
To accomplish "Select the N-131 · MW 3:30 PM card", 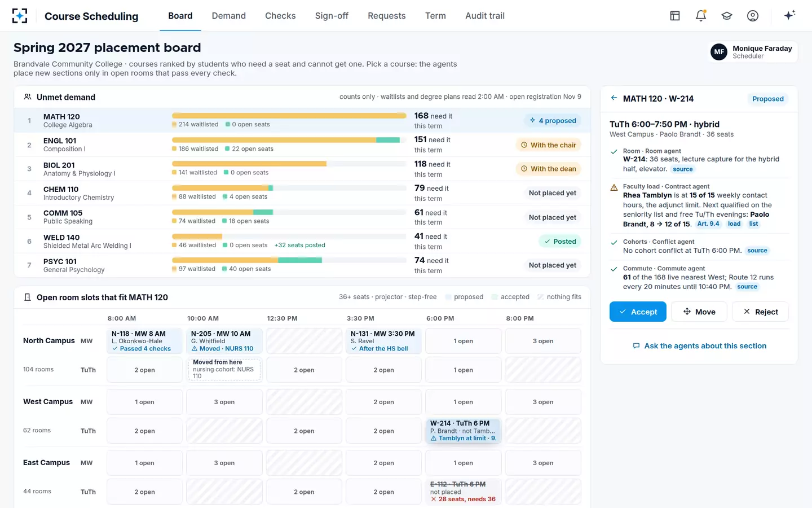I will click(383, 341).
